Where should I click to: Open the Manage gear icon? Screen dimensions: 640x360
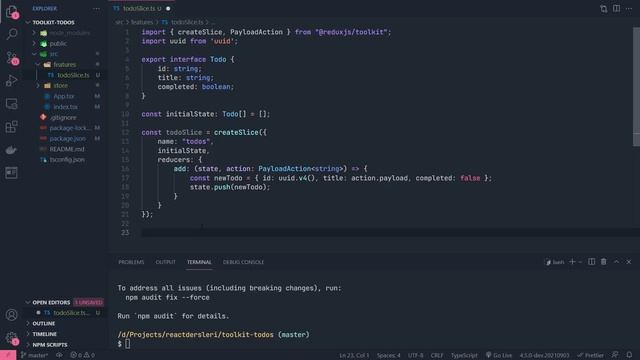[x=12, y=338]
